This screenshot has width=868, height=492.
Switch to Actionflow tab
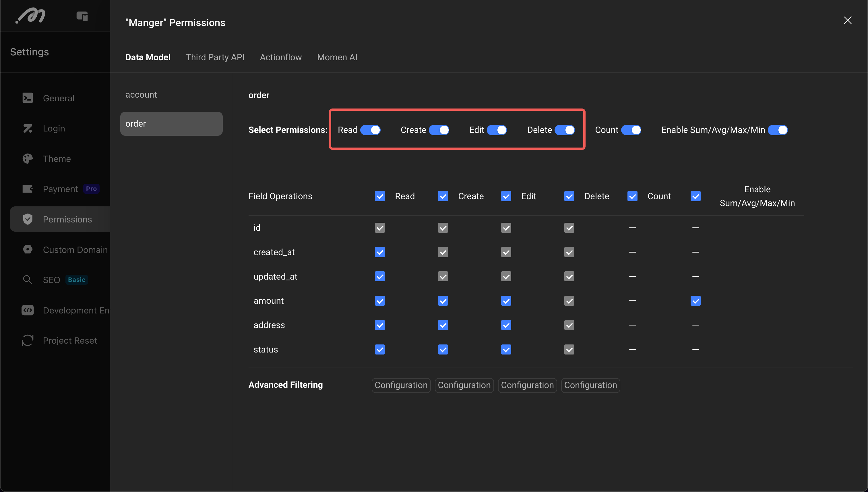(x=281, y=57)
